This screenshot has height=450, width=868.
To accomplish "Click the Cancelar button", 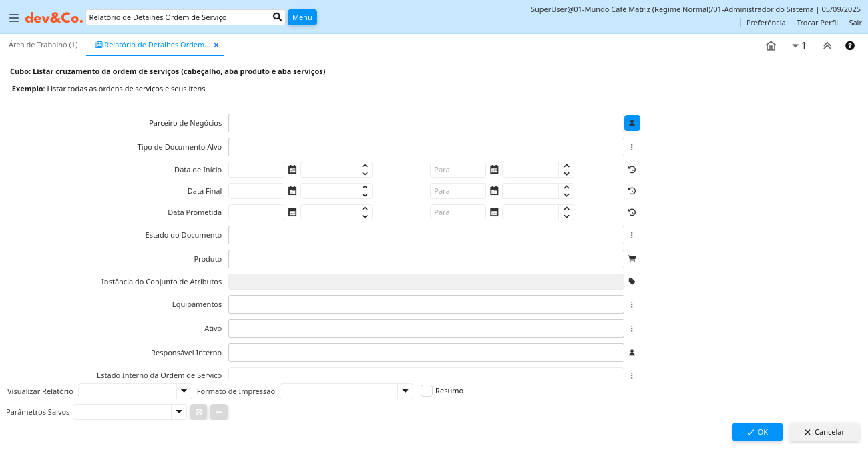I will coord(824,432).
